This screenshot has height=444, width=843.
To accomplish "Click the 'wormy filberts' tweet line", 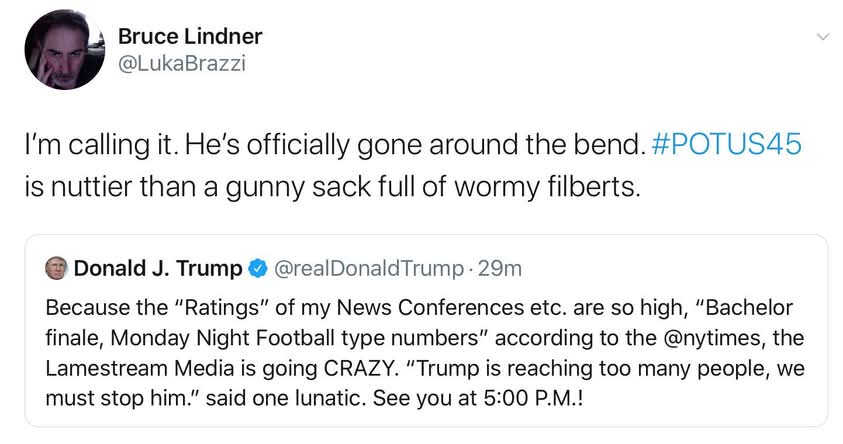I will click(333, 187).
